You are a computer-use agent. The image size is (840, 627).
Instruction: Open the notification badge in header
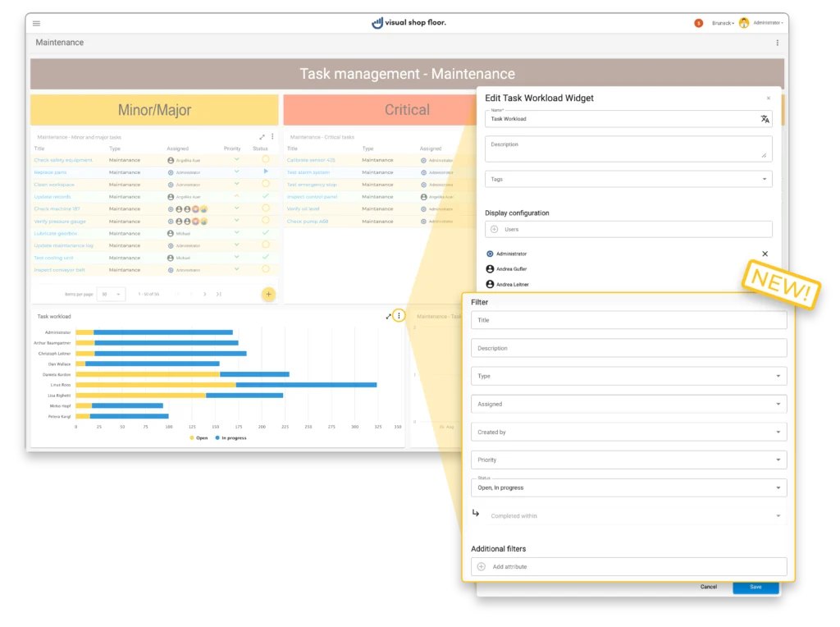[x=699, y=23]
